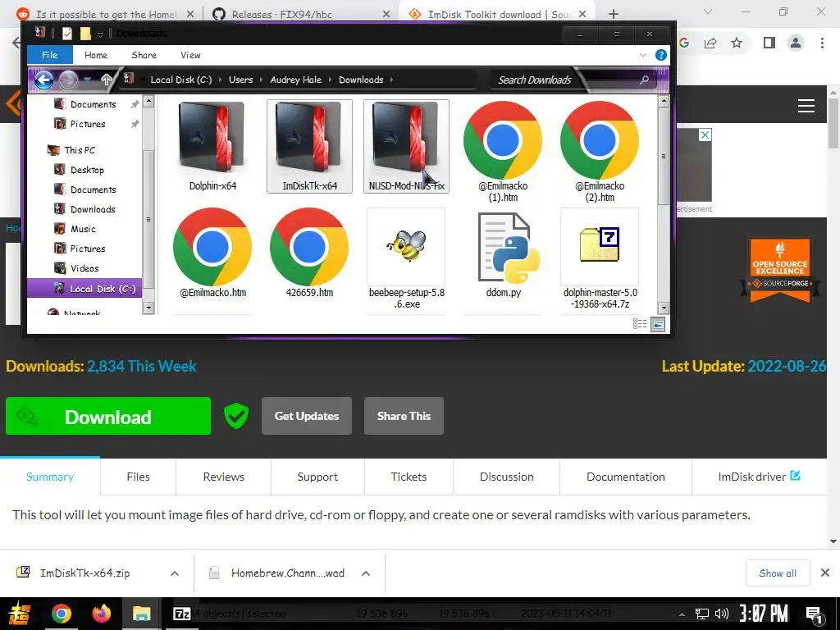The height and width of the screenshot is (630, 840).
Task: Select the 426659.htm file
Action: [x=309, y=253]
